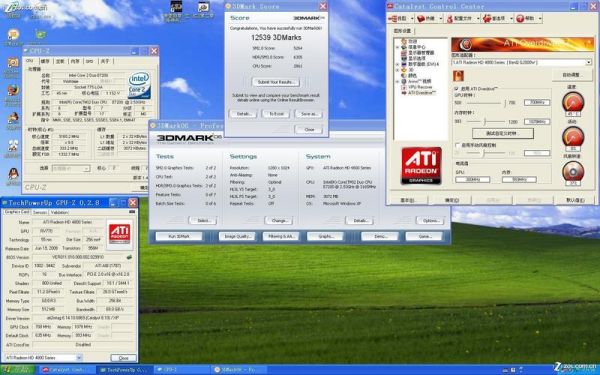Click the Select button under Tests
Viewport: 600px width, 375px height.
(x=202, y=221)
